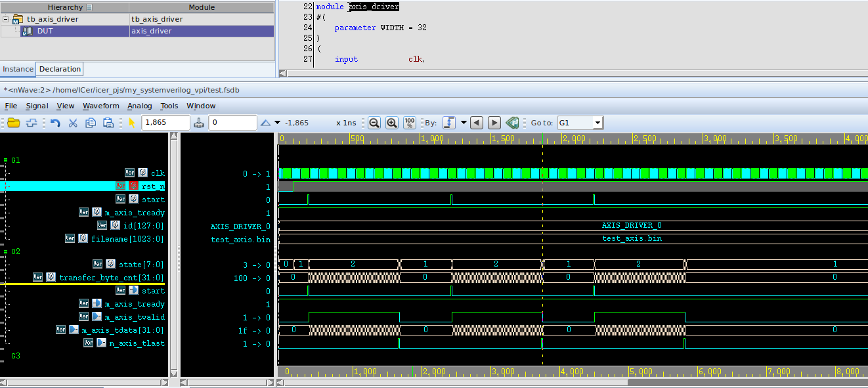Viewport: 868px width, 388px height.
Task: Jump to next edge with right arrow button
Action: (x=494, y=123)
